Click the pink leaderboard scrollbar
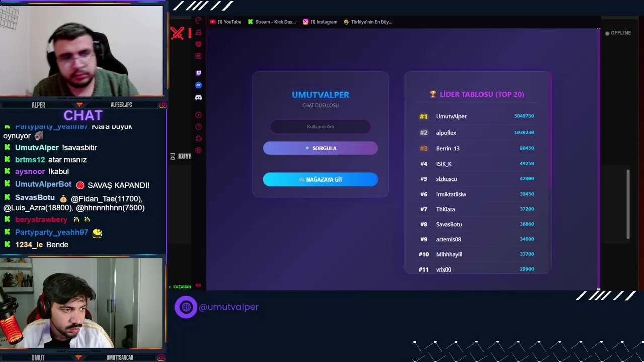 (x=550, y=128)
